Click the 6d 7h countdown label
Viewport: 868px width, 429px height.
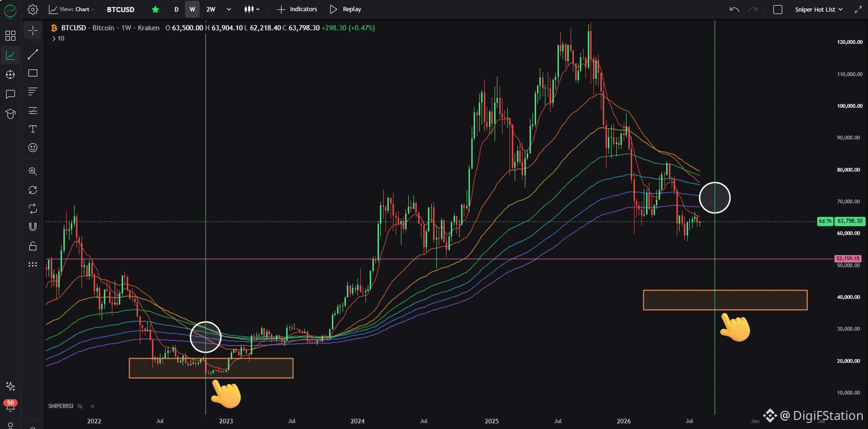(x=825, y=221)
